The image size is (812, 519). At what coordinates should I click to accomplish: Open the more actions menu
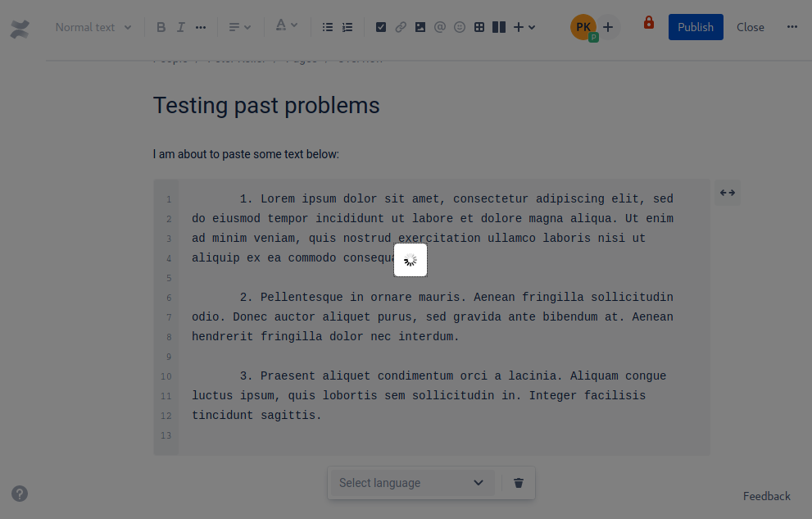tap(792, 26)
